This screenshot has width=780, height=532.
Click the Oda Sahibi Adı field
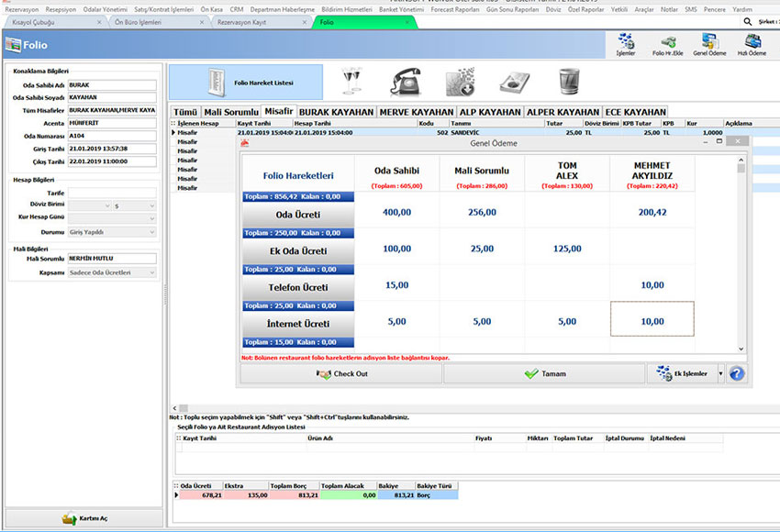(112, 85)
